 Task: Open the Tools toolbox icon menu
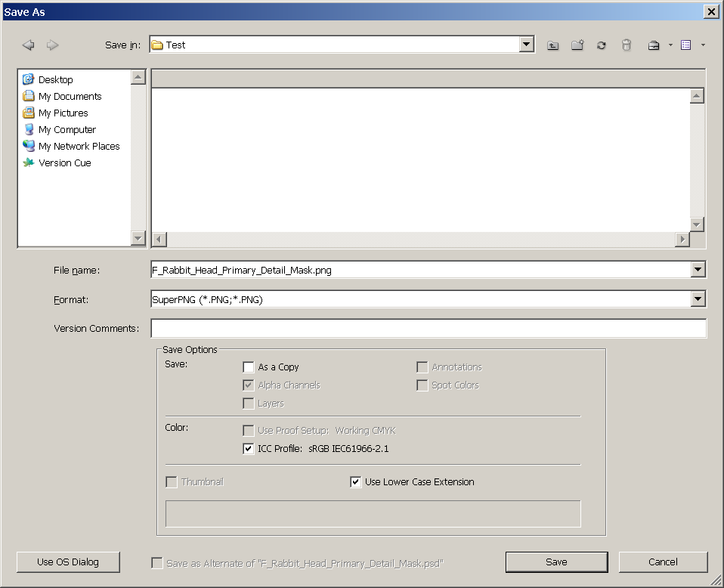point(654,45)
